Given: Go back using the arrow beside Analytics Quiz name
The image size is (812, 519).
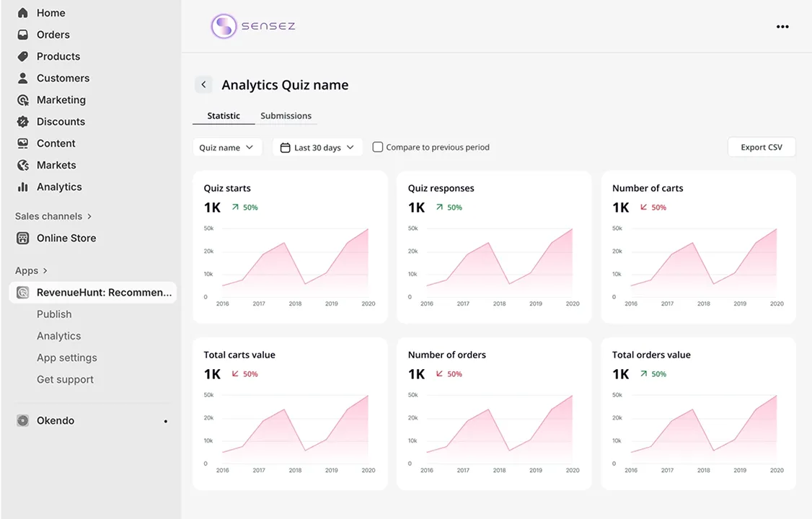Looking at the screenshot, I should 203,84.
